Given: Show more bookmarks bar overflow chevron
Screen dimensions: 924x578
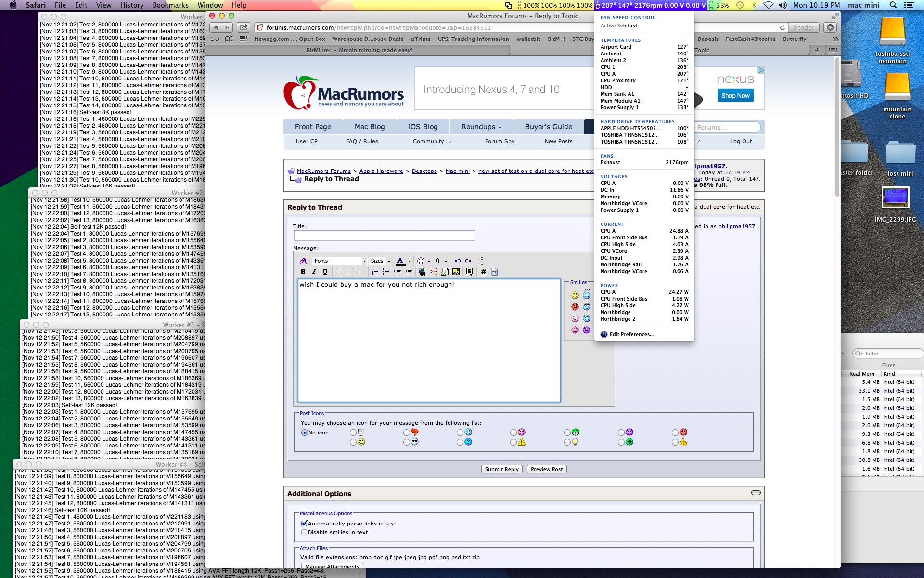Looking at the screenshot, I should (835, 39).
